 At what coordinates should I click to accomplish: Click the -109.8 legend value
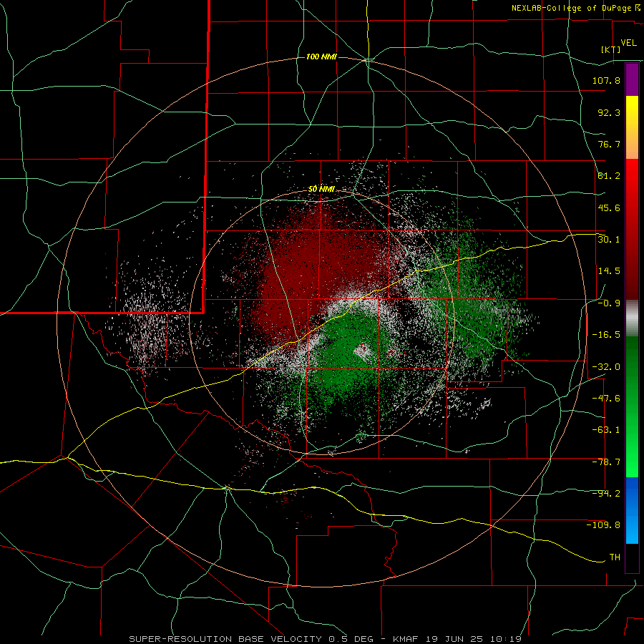click(603, 525)
